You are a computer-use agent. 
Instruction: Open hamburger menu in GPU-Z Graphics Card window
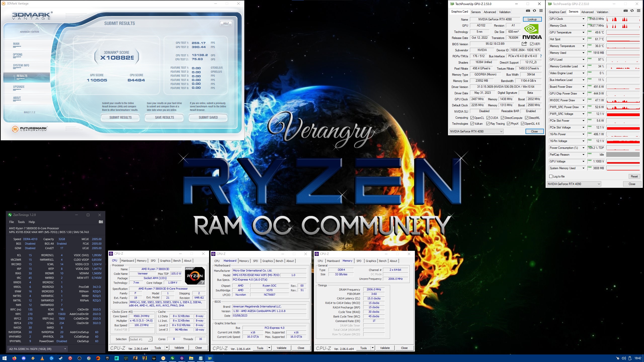541,11
